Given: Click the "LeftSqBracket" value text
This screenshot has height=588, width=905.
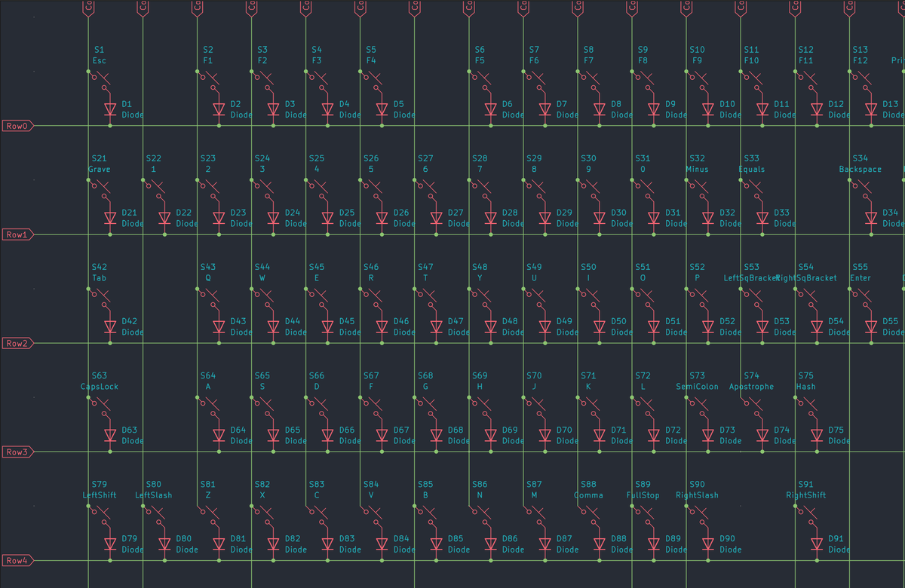Looking at the screenshot, I should point(751,277).
